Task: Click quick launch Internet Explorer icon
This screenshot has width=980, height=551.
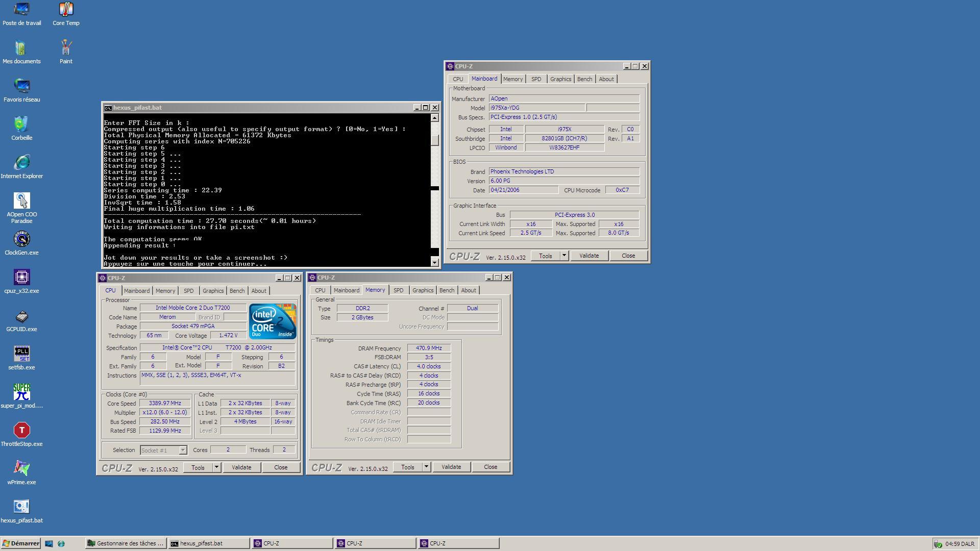Action: [x=61, y=543]
